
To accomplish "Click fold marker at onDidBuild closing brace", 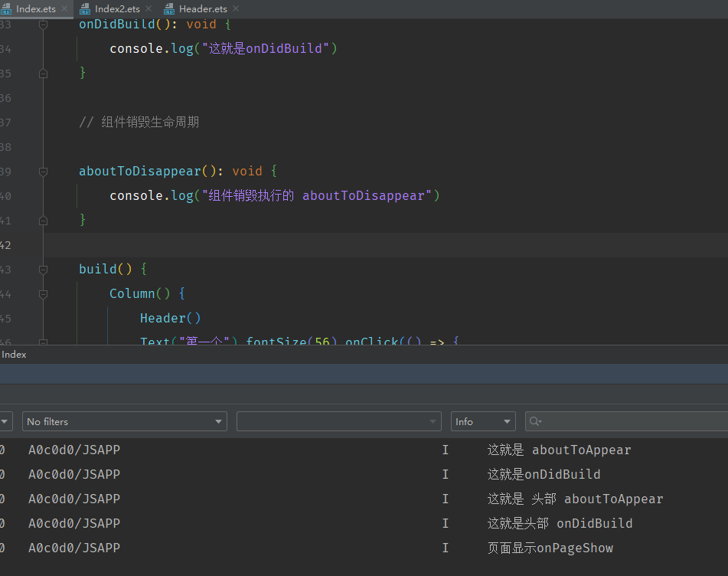I will tap(43, 74).
